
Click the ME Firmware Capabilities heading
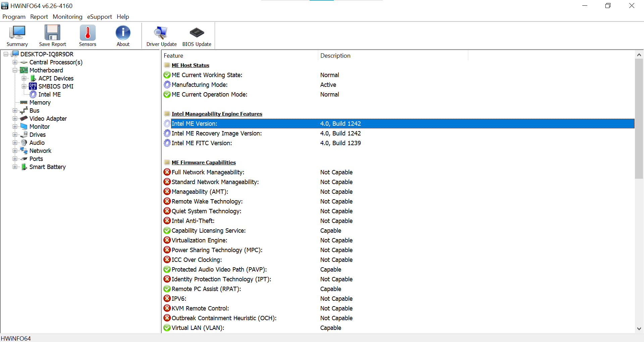[x=204, y=163]
